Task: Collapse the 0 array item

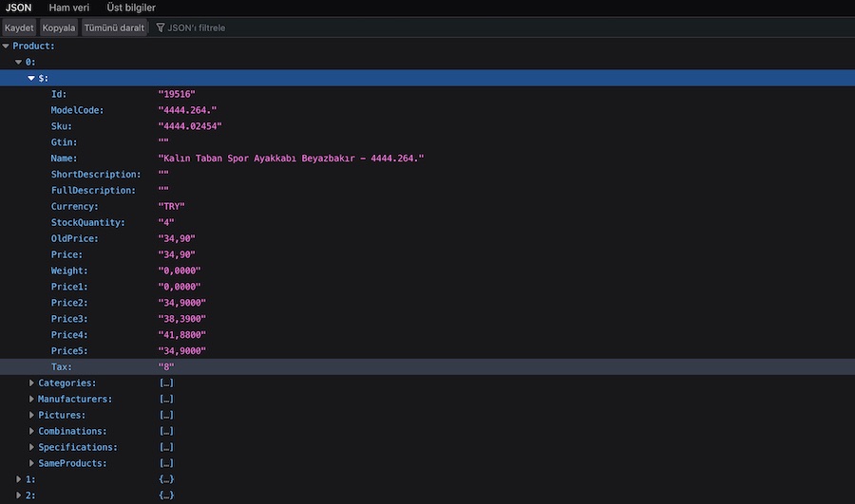Action: pyautogui.click(x=19, y=62)
